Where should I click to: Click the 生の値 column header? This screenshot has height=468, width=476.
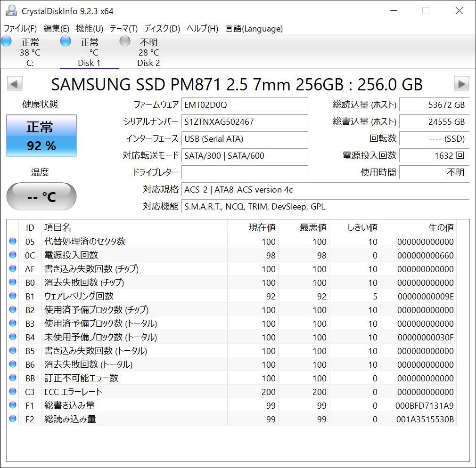[x=441, y=228]
